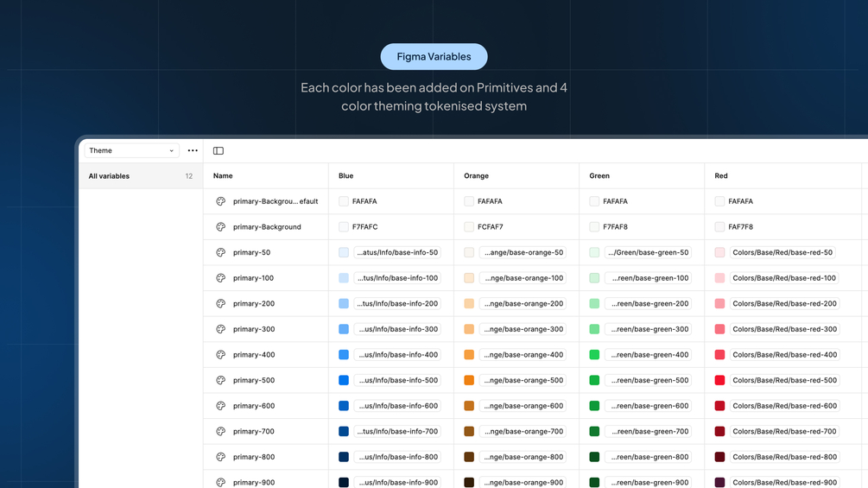Click the Red mode column header
This screenshot has width=868, height=488.
721,176
